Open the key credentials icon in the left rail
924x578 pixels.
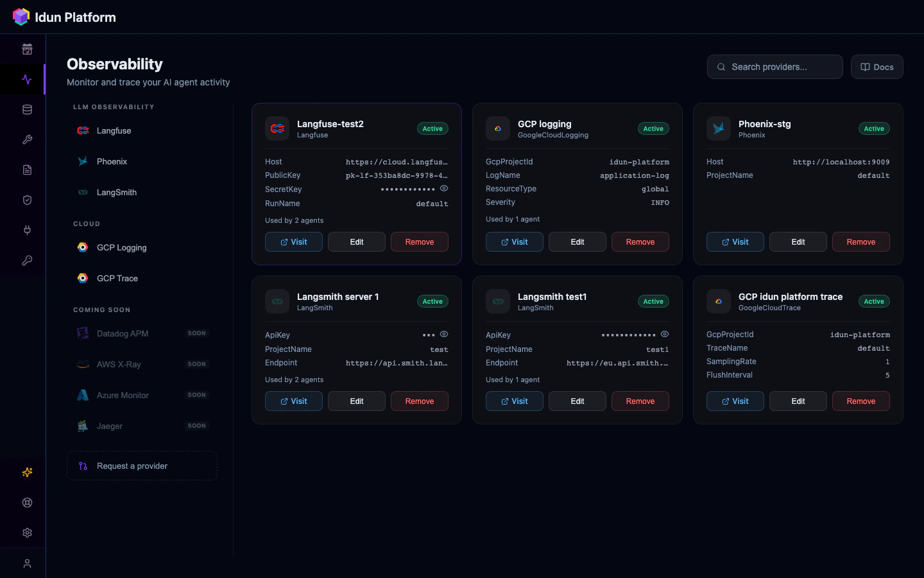click(x=27, y=260)
